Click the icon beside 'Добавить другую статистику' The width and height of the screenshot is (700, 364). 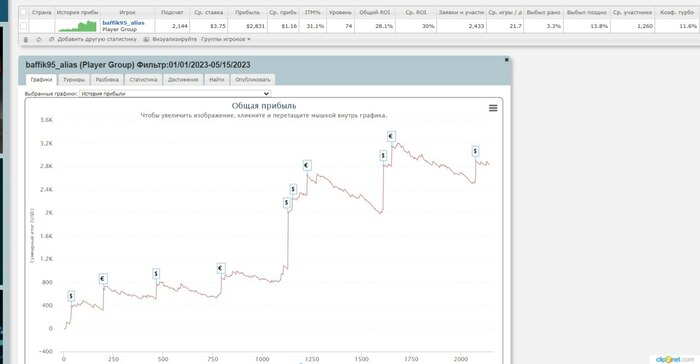[51, 40]
